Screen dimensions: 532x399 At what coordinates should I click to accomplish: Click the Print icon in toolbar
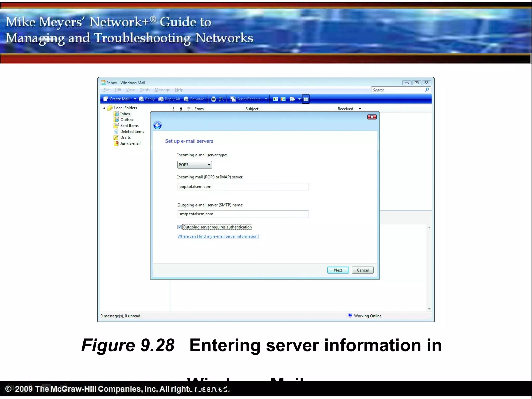point(214,99)
